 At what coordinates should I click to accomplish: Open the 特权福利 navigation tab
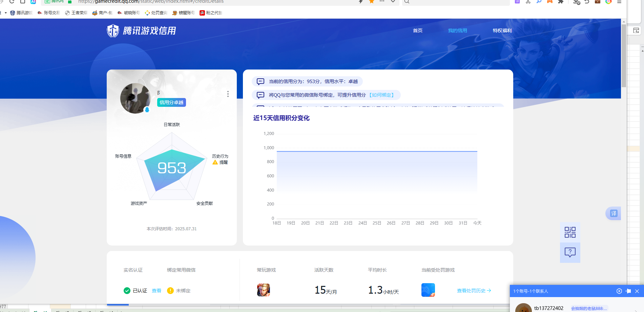coord(502,31)
